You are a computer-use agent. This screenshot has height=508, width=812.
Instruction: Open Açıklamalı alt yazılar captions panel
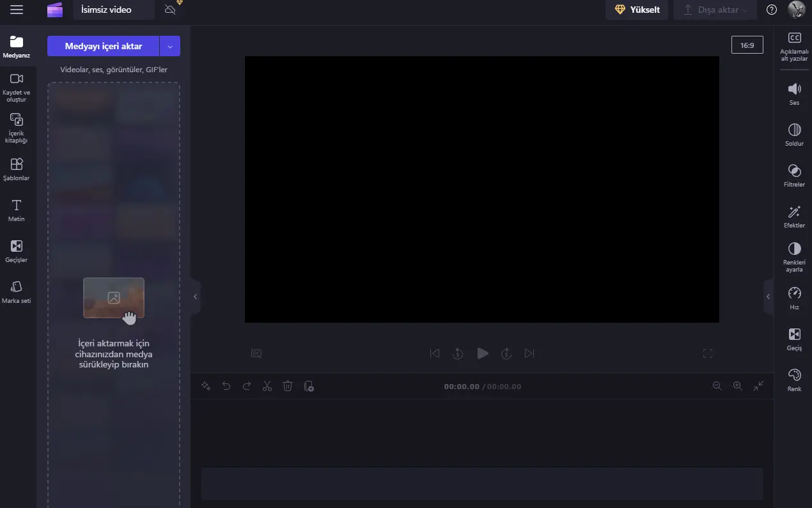pyautogui.click(x=794, y=47)
